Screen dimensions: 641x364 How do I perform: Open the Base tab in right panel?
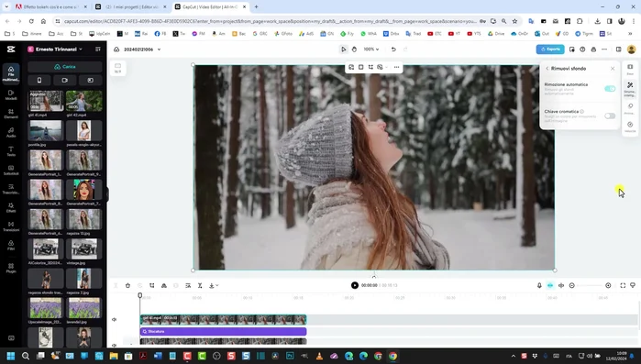pyautogui.click(x=630, y=69)
